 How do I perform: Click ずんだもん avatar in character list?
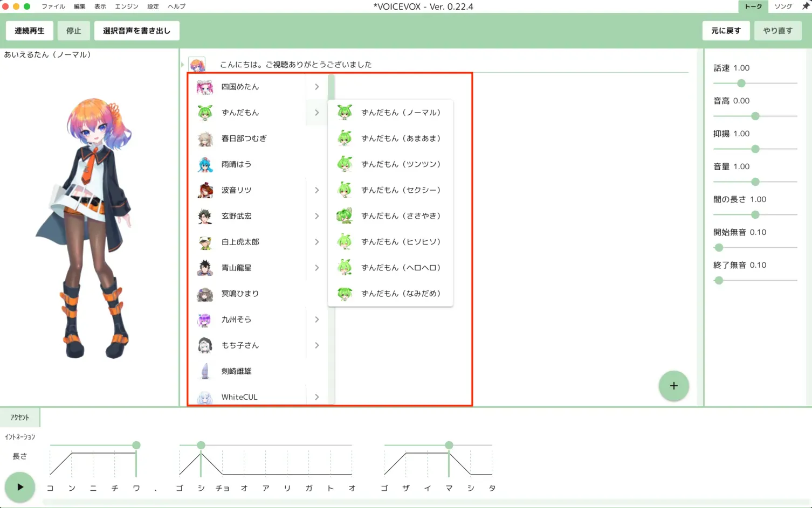[x=205, y=113]
